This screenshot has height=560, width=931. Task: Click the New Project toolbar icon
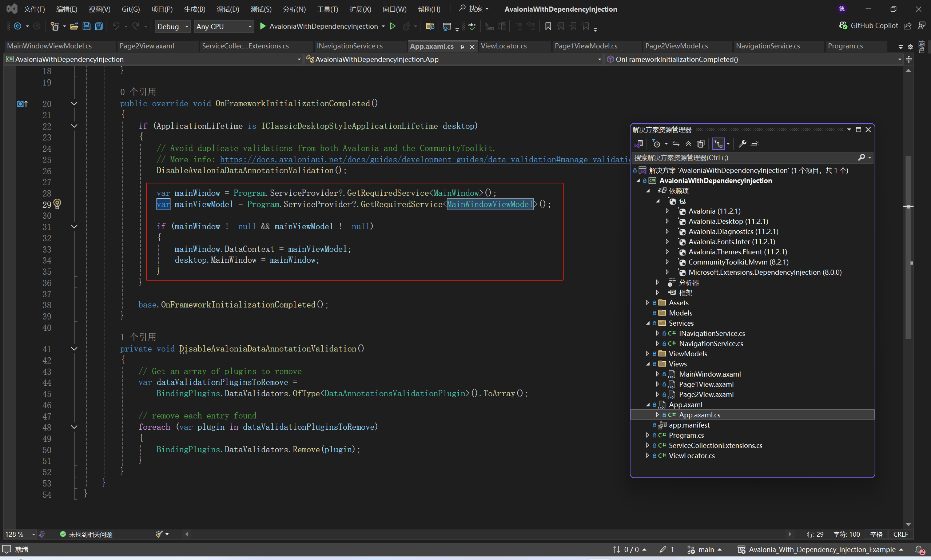click(55, 26)
